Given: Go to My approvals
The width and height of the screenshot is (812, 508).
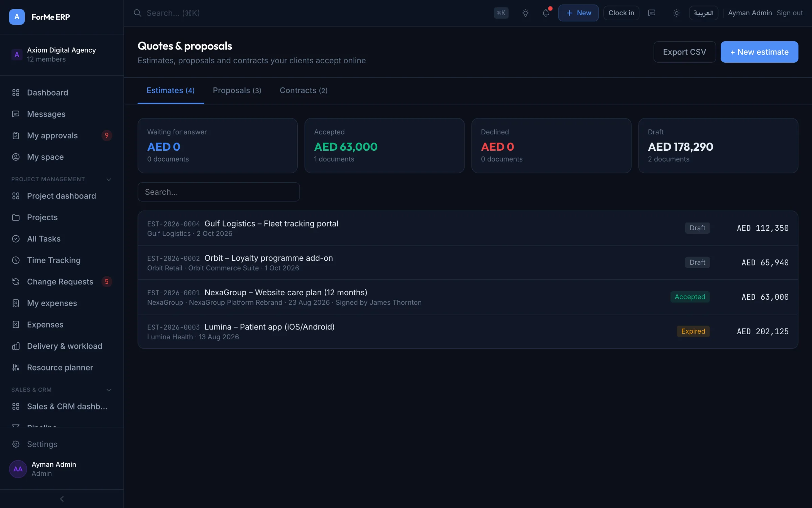Looking at the screenshot, I should coord(62,135).
